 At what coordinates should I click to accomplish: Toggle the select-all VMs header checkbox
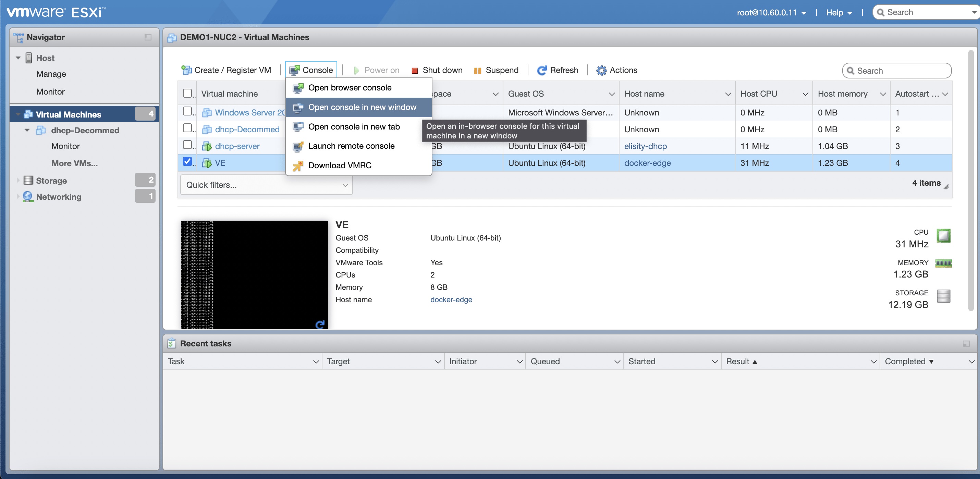(187, 93)
